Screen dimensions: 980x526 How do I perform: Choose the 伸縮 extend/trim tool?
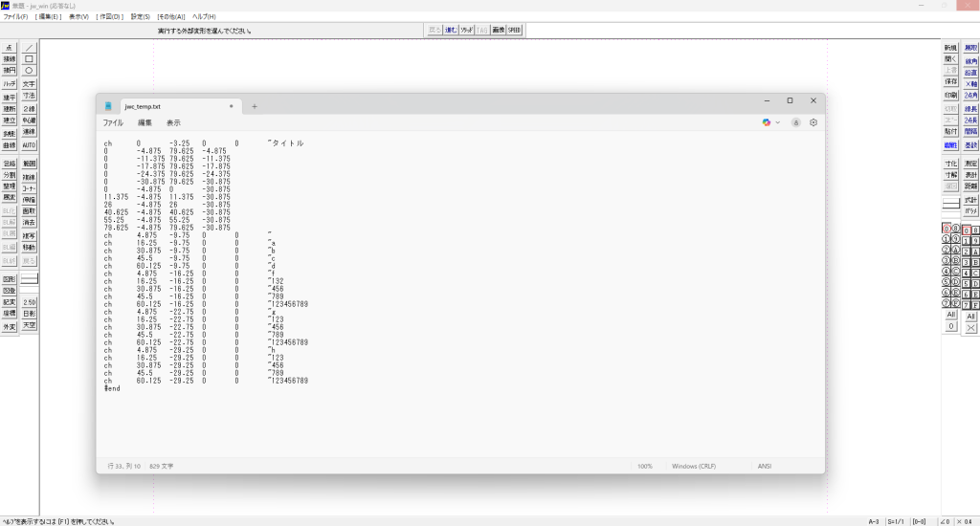(x=29, y=199)
